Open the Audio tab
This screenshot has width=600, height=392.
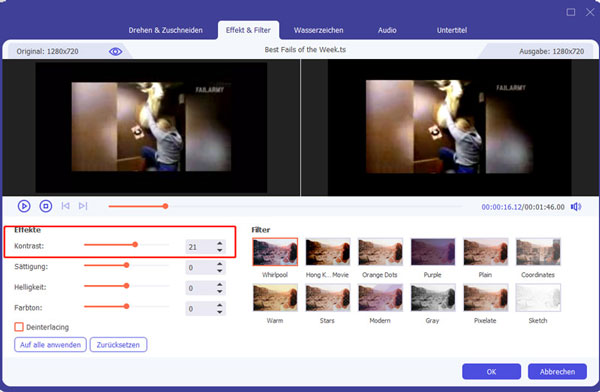tap(387, 30)
